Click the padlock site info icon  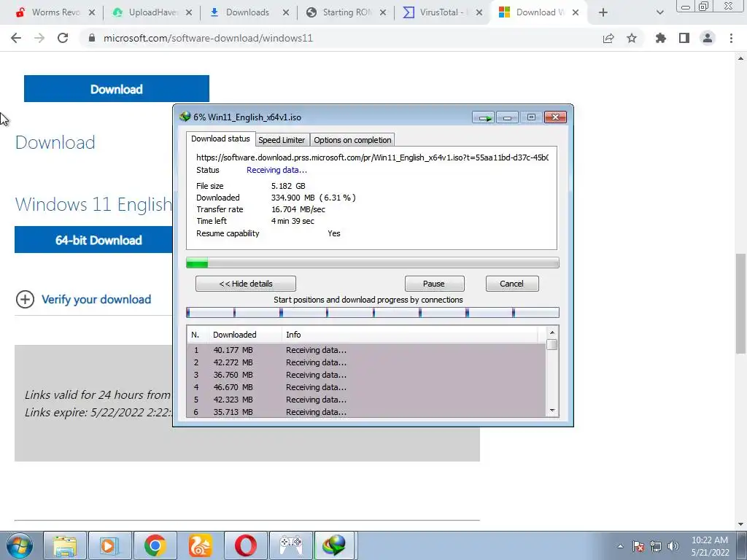(92, 38)
